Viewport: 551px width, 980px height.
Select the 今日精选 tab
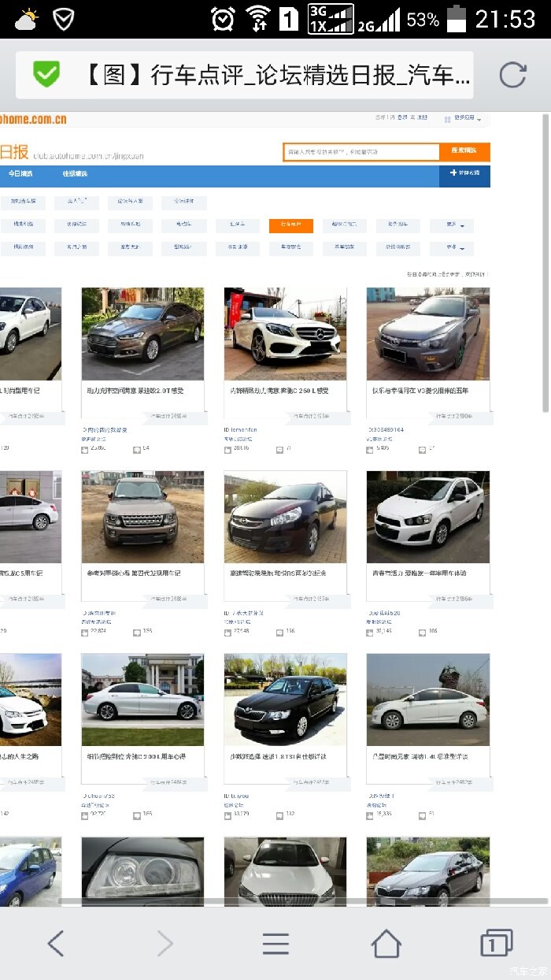pos(21,174)
